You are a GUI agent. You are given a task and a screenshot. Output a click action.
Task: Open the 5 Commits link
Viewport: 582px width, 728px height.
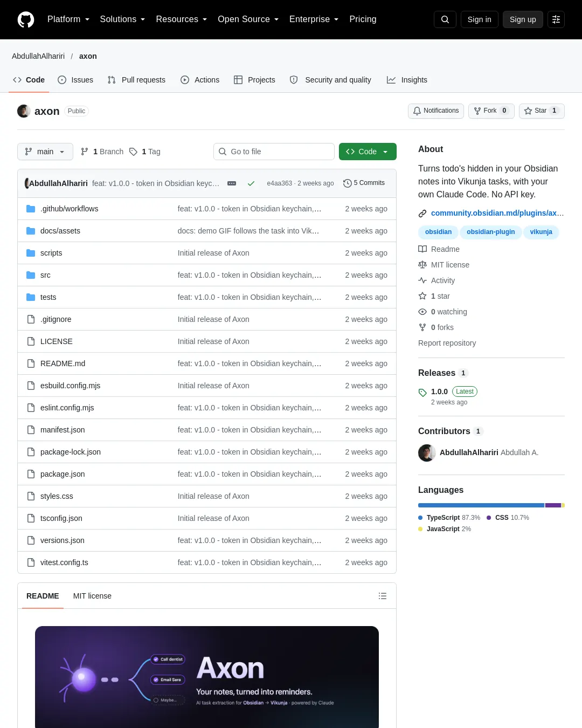pos(364,183)
